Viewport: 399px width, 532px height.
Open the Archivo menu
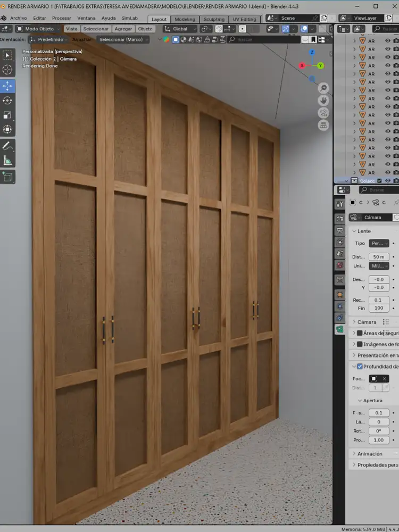[18, 18]
